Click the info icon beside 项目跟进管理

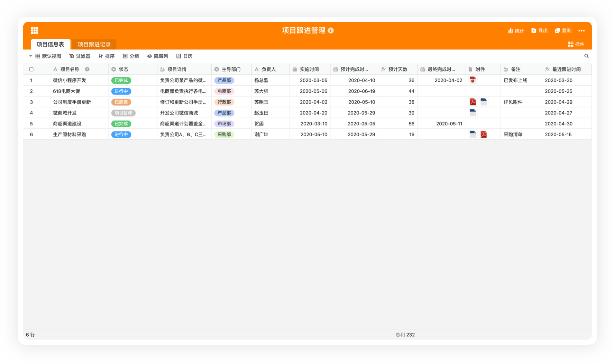click(331, 31)
